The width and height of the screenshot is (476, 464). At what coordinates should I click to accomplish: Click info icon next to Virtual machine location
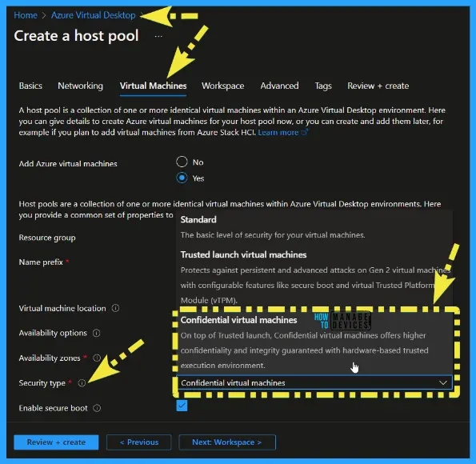[x=115, y=308]
